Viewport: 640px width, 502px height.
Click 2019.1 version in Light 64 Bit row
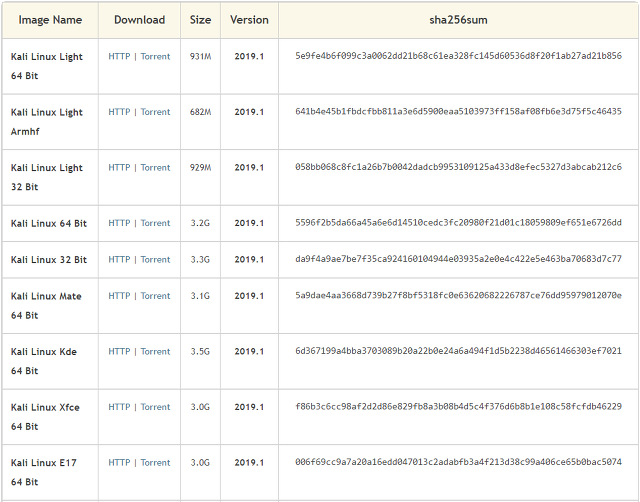249,56
